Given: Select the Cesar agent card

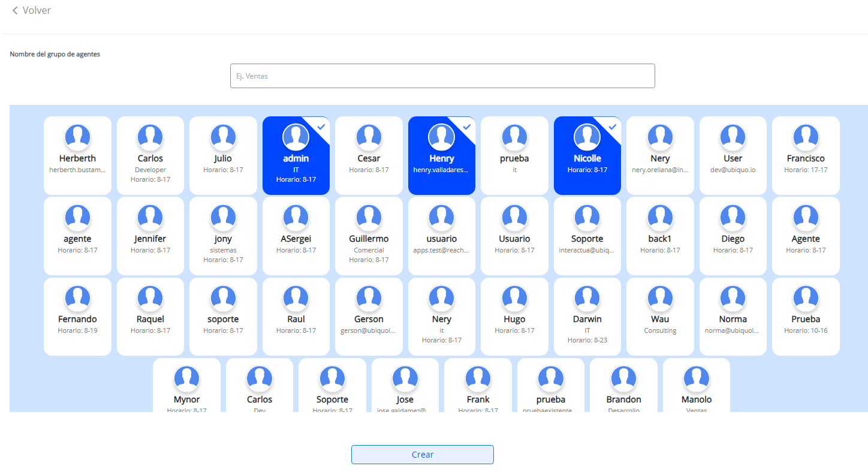Looking at the screenshot, I should point(369,156).
